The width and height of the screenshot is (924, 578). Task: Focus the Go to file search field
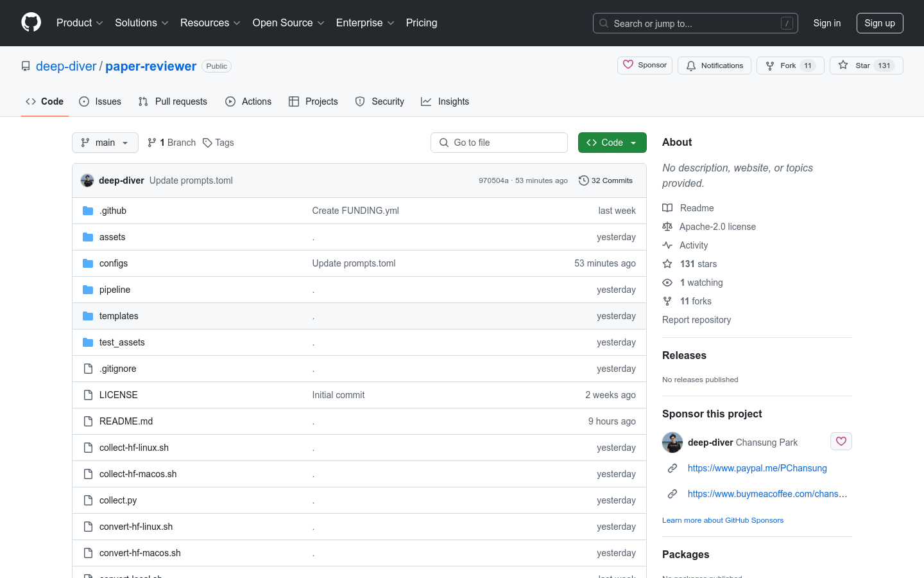click(499, 143)
